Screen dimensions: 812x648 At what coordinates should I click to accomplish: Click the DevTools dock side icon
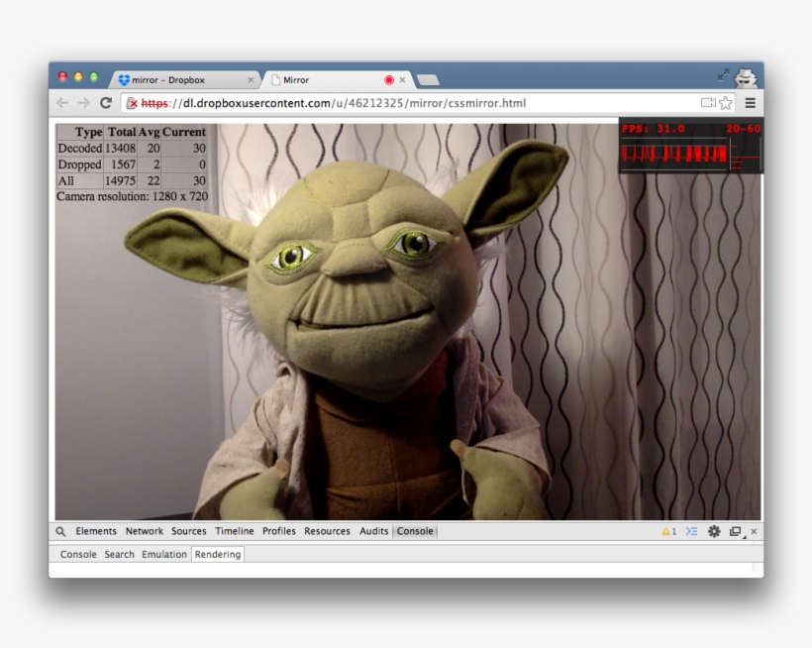point(736,531)
